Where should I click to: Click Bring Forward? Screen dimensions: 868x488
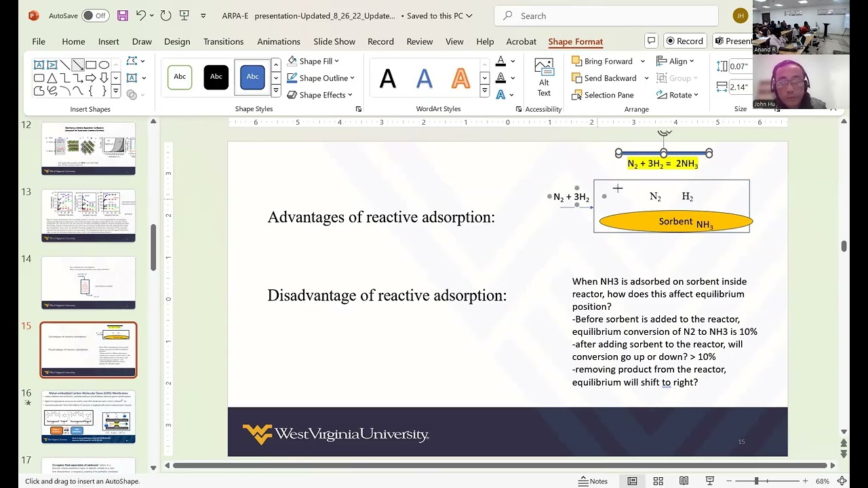pyautogui.click(x=602, y=61)
